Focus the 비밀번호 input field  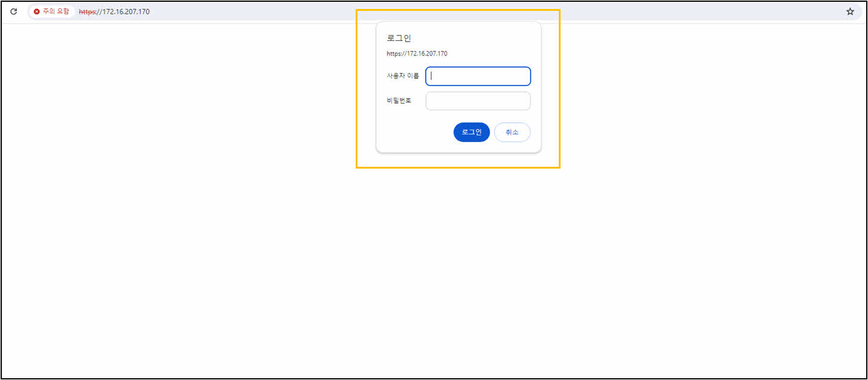(477, 101)
